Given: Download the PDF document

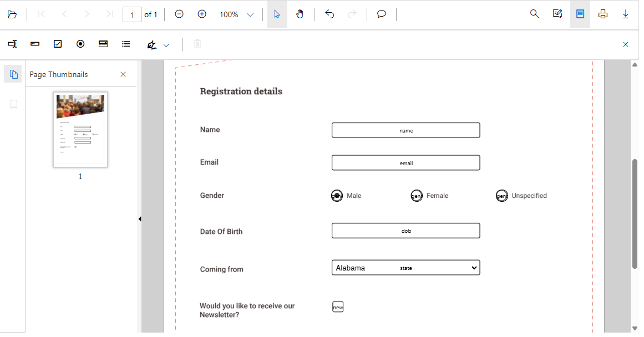Looking at the screenshot, I should (626, 14).
